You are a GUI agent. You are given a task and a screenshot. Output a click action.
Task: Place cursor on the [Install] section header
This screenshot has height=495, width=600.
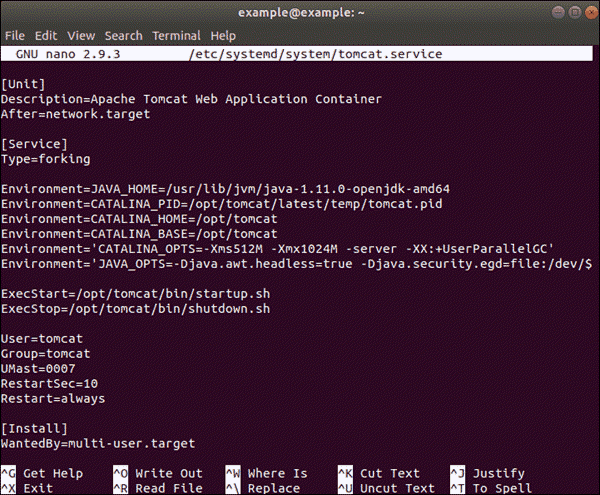(x=34, y=428)
